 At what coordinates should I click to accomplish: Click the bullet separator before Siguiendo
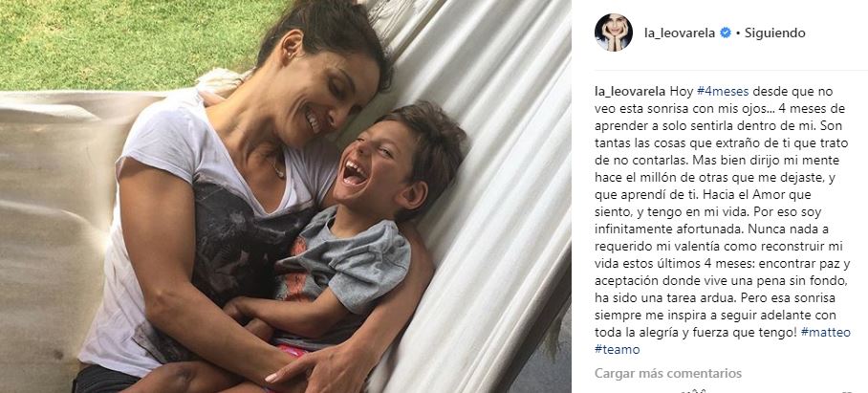tap(738, 33)
